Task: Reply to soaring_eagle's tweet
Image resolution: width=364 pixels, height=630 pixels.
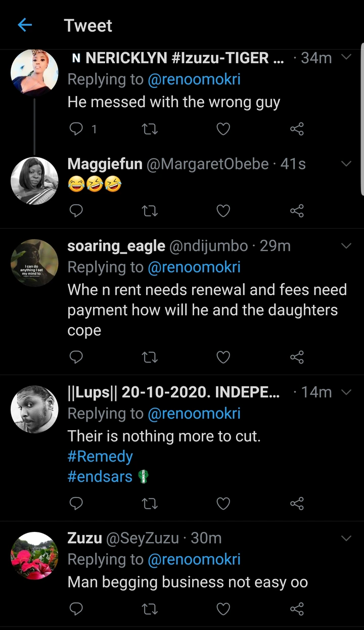Action: [76, 357]
